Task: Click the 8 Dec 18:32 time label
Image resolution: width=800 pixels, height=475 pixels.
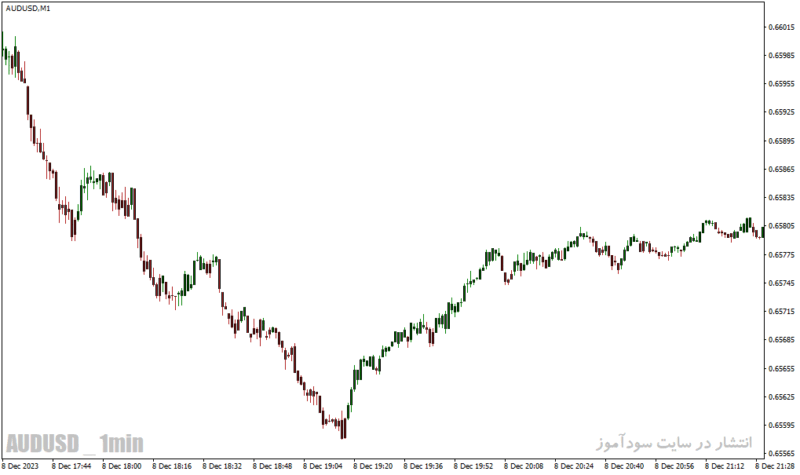Action: 222,466
